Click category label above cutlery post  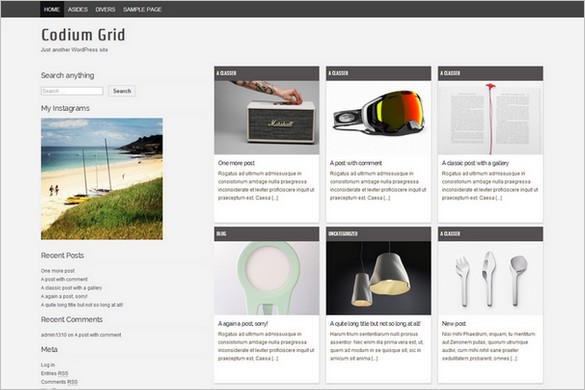450,234
